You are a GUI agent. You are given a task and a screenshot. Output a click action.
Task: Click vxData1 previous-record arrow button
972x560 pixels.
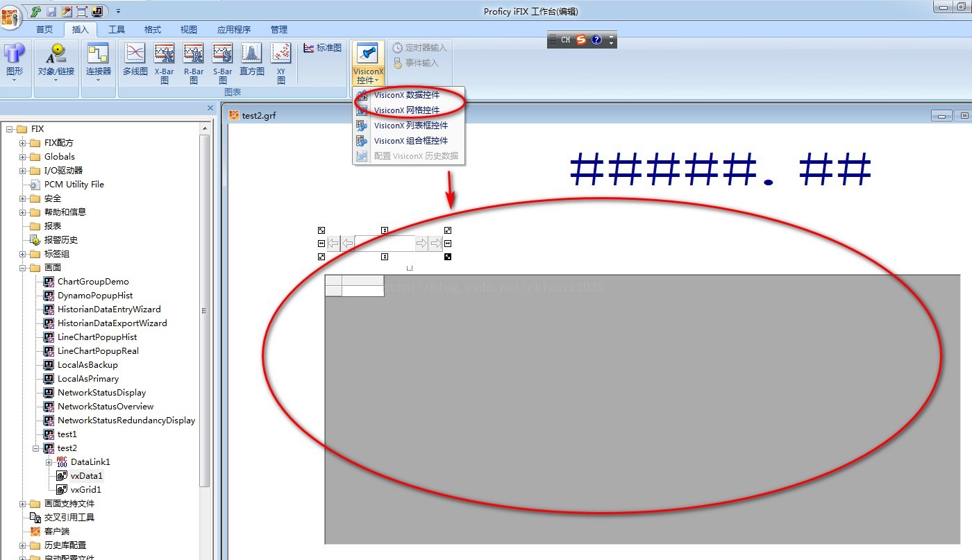(x=347, y=244)
